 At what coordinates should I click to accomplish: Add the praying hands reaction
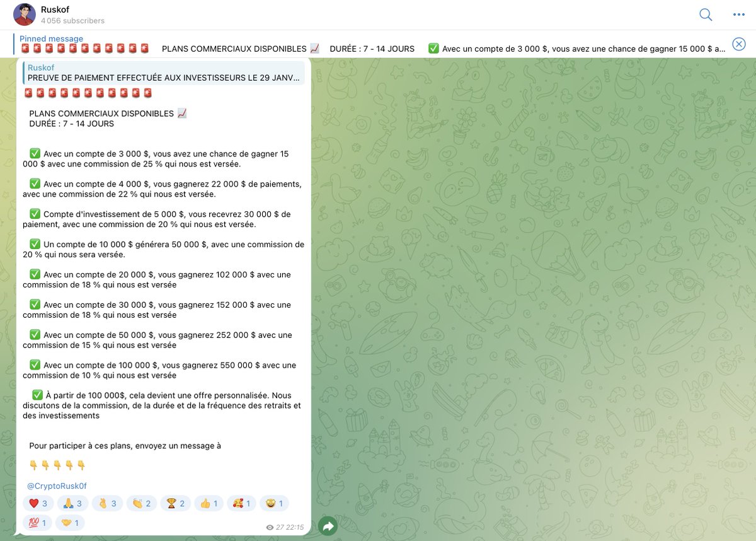pos(72,503)
